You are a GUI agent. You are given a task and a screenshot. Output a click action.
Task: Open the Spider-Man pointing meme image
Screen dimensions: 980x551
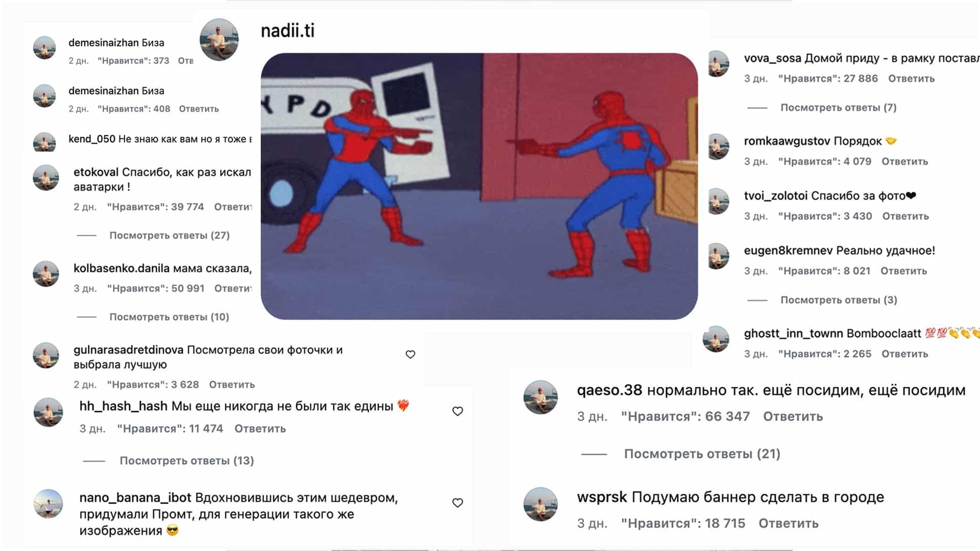pos(479,186)
